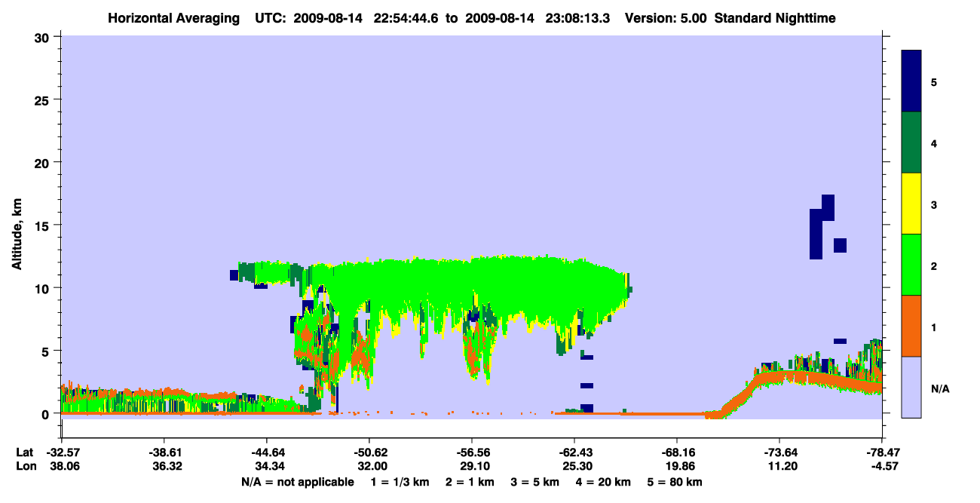Click the latitude value -62.43
Image resolution: width=980 pixels, height=503 pixels.
click(574, 452)
